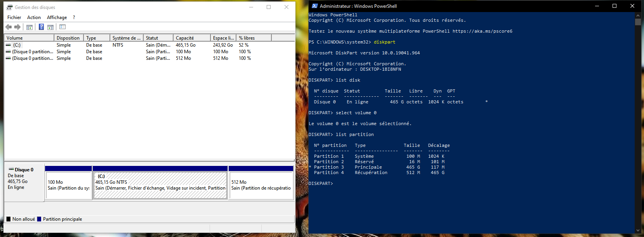Image resolution: width=644 pixels, height=237 pixels.
Task: Open Help via the blue question mark icon
Action: (x=41, y=27)
